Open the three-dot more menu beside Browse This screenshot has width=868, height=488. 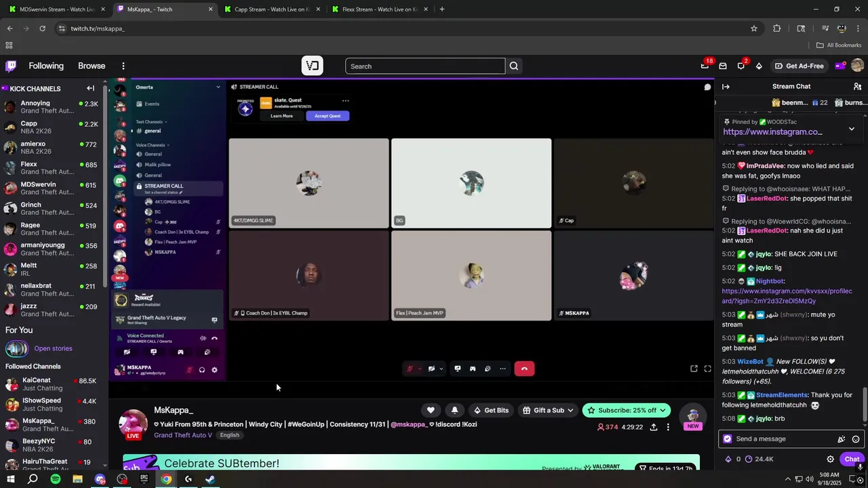(x=123, y=66)
